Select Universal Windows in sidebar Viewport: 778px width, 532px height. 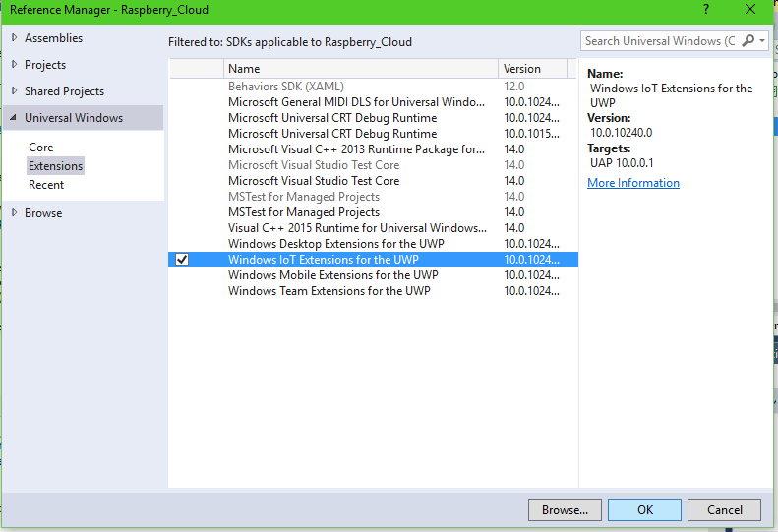(83, 118)
